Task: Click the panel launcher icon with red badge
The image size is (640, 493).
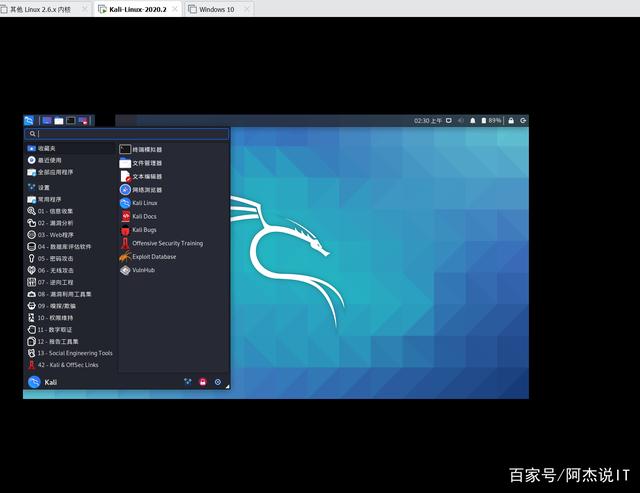Action: tap(83, 121)
